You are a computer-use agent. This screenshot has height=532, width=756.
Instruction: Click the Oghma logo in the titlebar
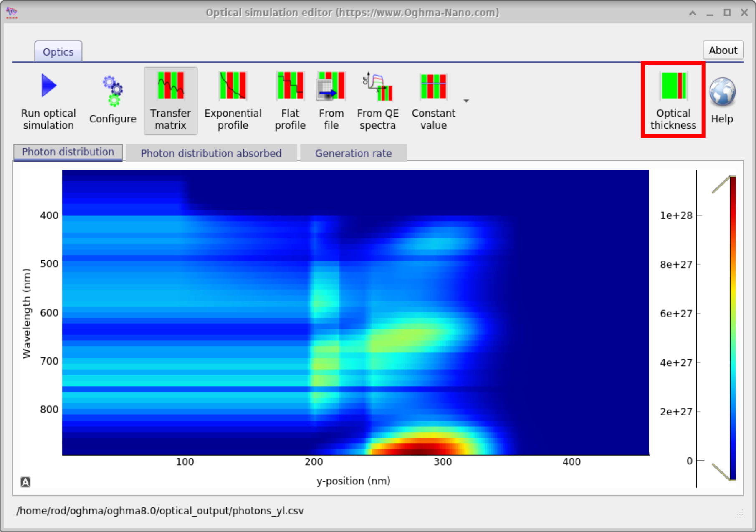[x=10, y=13]
